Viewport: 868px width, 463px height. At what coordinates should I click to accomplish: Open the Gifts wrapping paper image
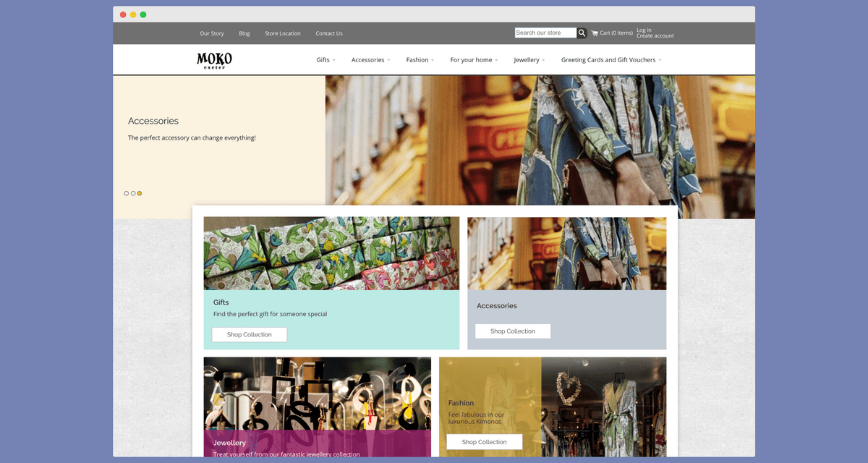pos(331,253)
